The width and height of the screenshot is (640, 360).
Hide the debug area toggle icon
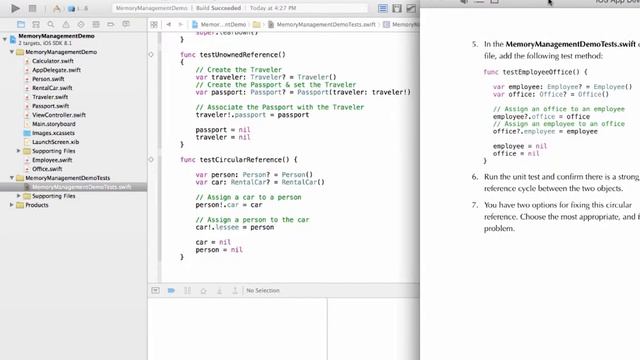156,291
